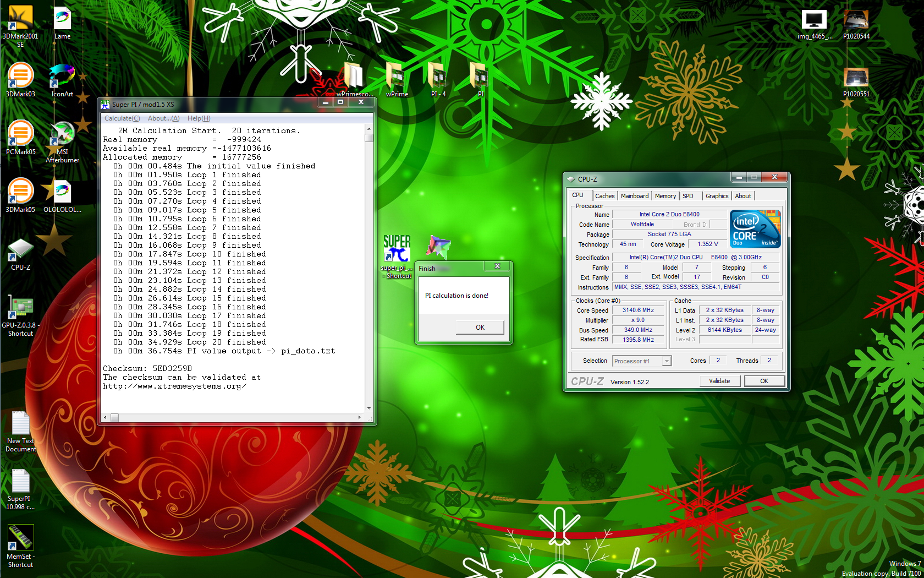The image size is (924, 578).
Task: Click OK in the Finish dialog
Action: click(480, 327)
